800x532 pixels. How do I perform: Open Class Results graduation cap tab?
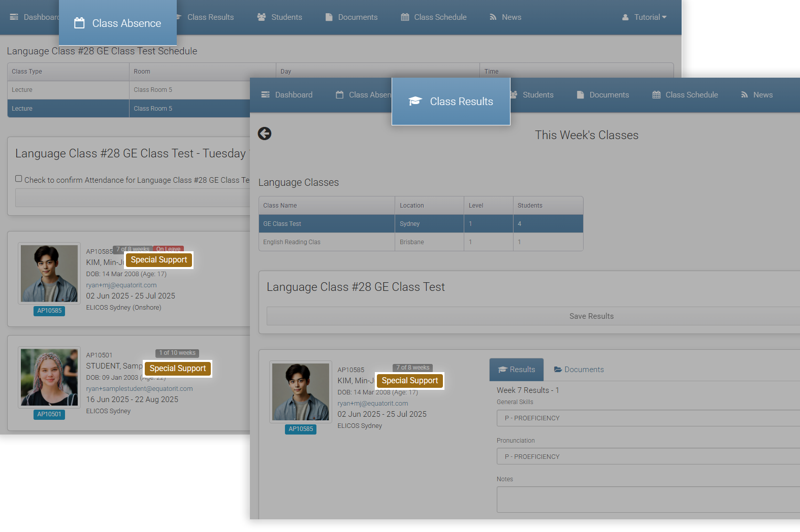pyautogui.click(x=451, y=102)
